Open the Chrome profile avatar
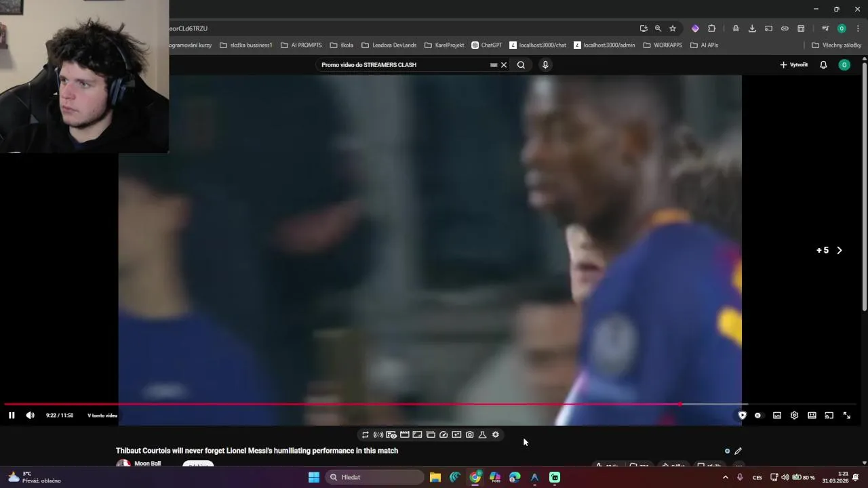 pos(842,28)
